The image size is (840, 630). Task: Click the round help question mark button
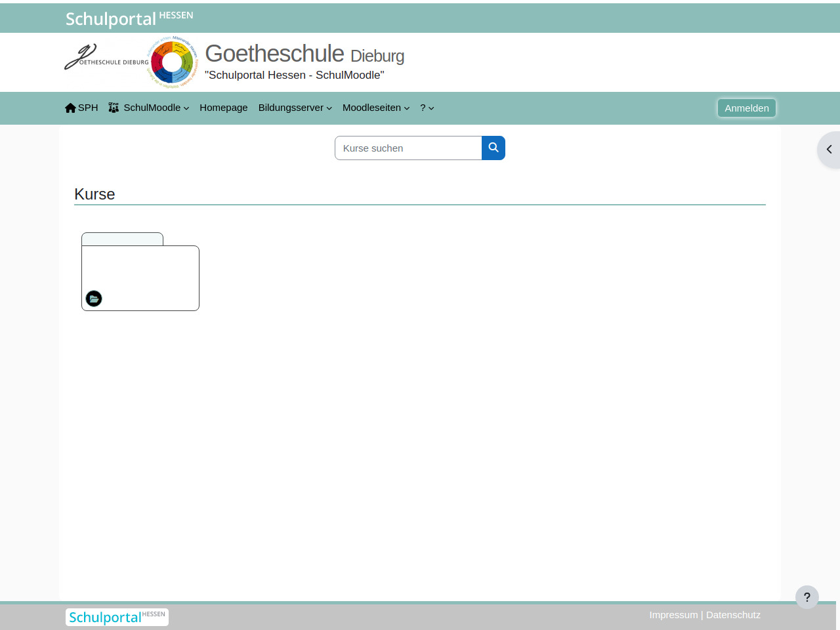point(807,597)
